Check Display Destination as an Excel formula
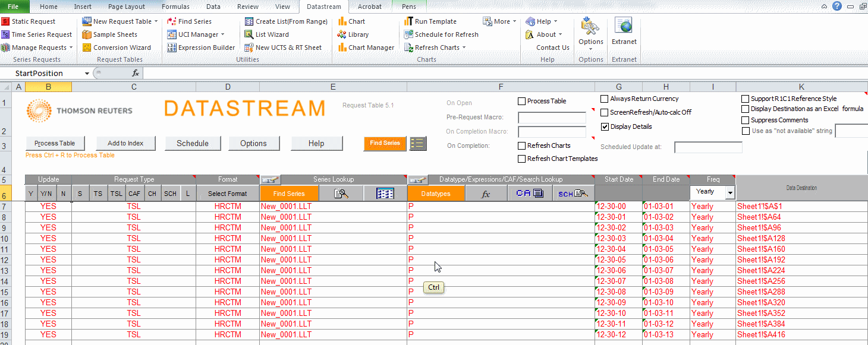This screenshot has width=868, height=345. [746, 109]
